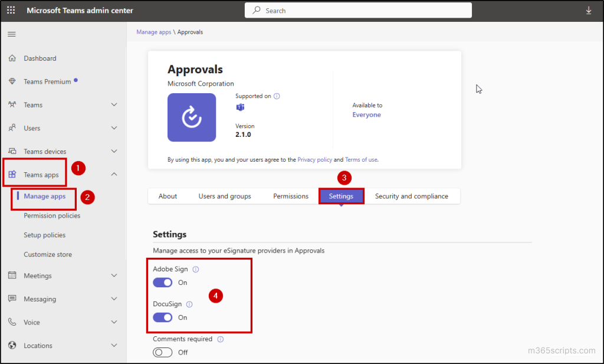Screen dimensions: 604x364
Task: Expand the Teams section chevron
Action: (x=114, y=105)
